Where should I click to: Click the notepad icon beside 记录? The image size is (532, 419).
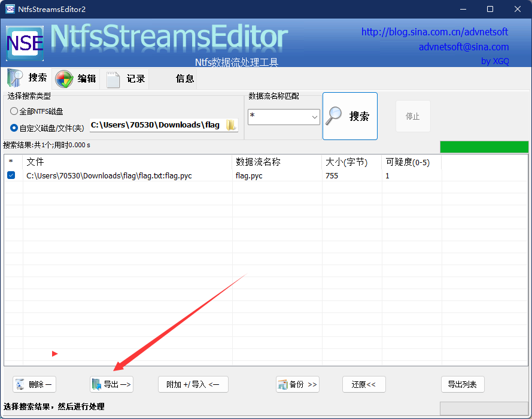(113, 80)
